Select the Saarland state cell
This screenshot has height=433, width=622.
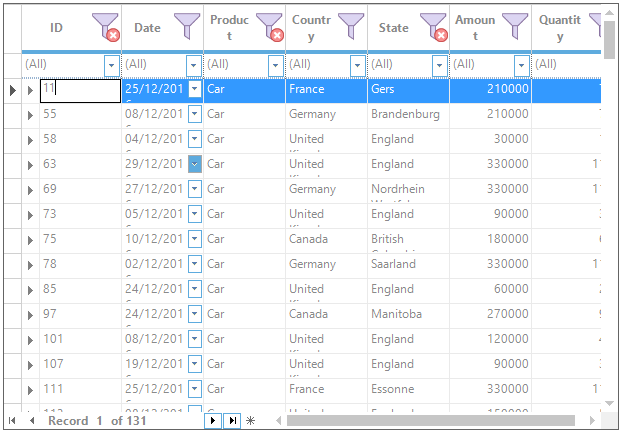409,265
